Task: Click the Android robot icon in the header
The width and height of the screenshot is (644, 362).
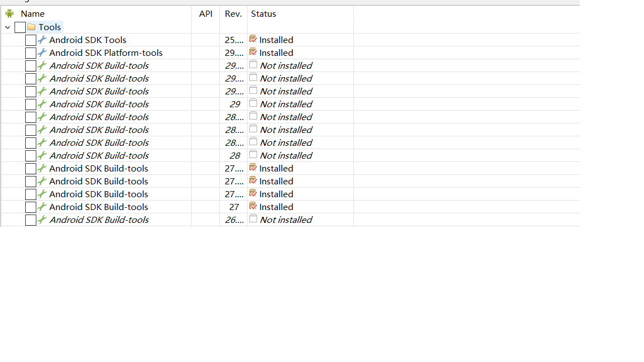Action: 10,13
